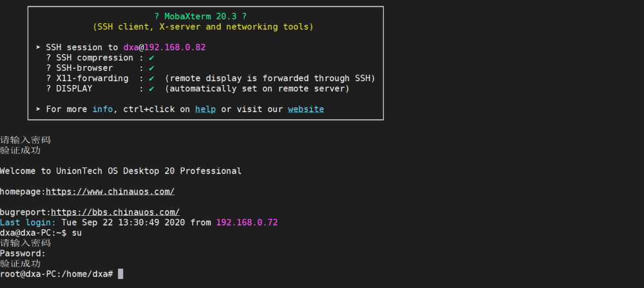
Task: Click the SSH compression green checkmark
Action: [x=151, y=58]
